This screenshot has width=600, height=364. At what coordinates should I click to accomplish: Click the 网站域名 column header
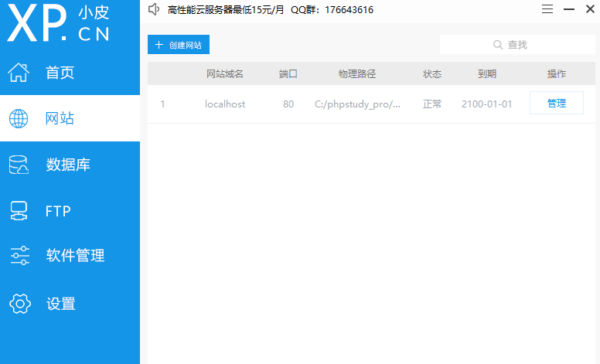225,73
